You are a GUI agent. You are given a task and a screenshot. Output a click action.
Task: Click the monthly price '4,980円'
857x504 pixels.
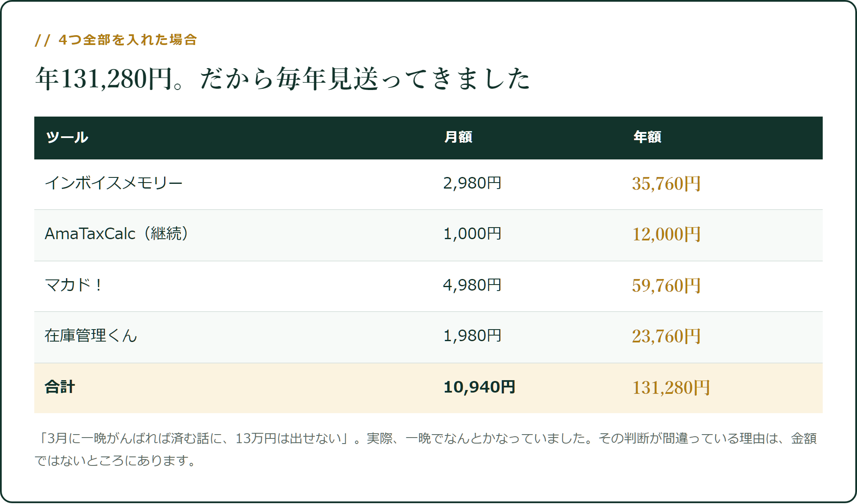click(472, 285)
